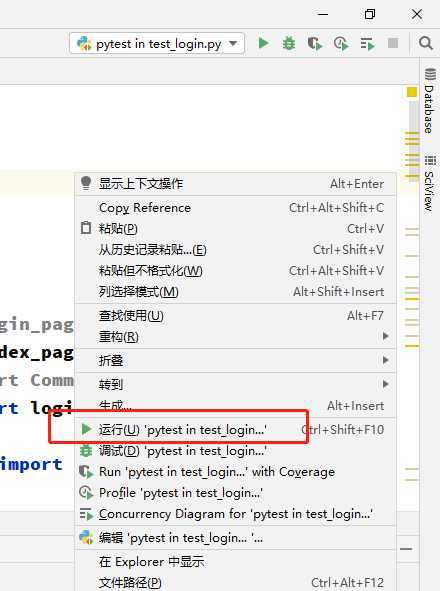Image resolution: width=440 pixels, height=591 pixels.
Task: Choose 从历史记录粘贴 menu item
Action: (235, 250)
